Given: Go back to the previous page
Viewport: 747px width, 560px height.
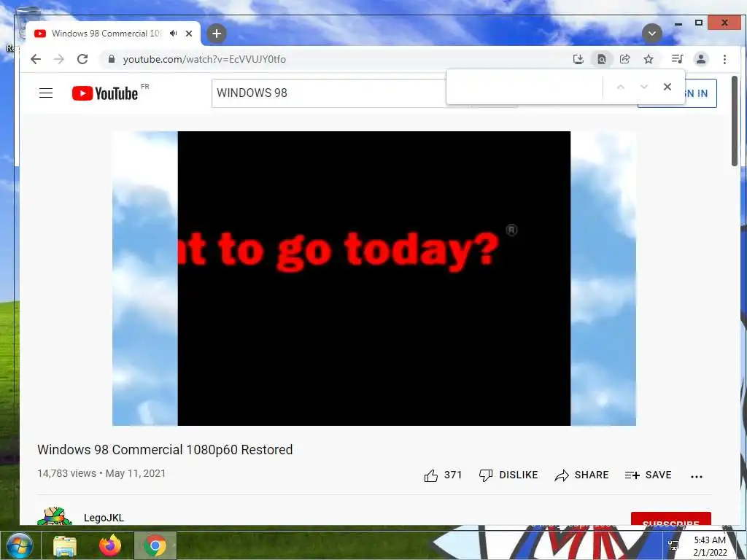Looking at the screenshot, I should [36, 59].
